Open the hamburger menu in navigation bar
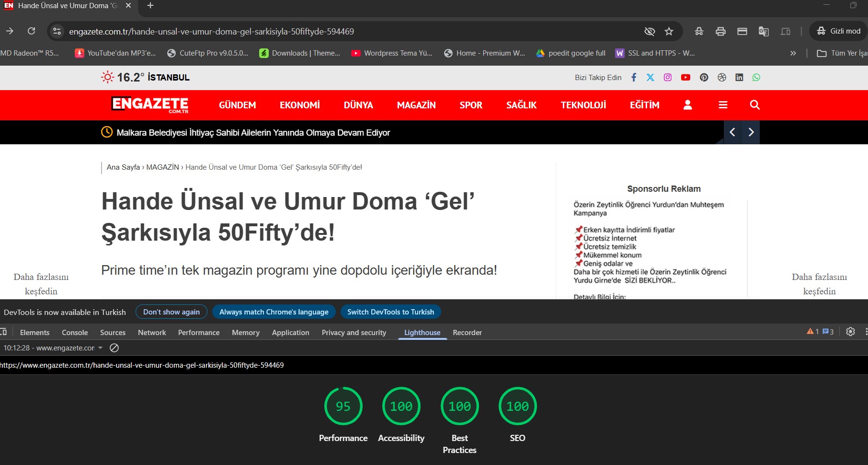 click(x=723, y=105)
